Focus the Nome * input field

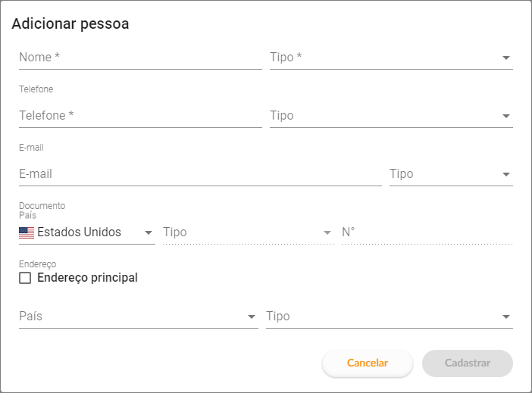tap(140, 58)
